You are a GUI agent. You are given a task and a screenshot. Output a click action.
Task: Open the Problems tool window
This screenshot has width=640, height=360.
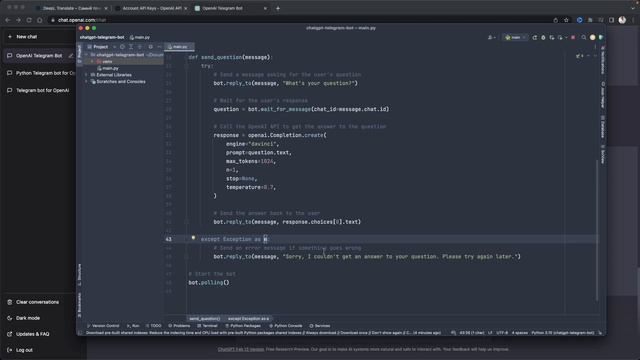click(179, 326)
